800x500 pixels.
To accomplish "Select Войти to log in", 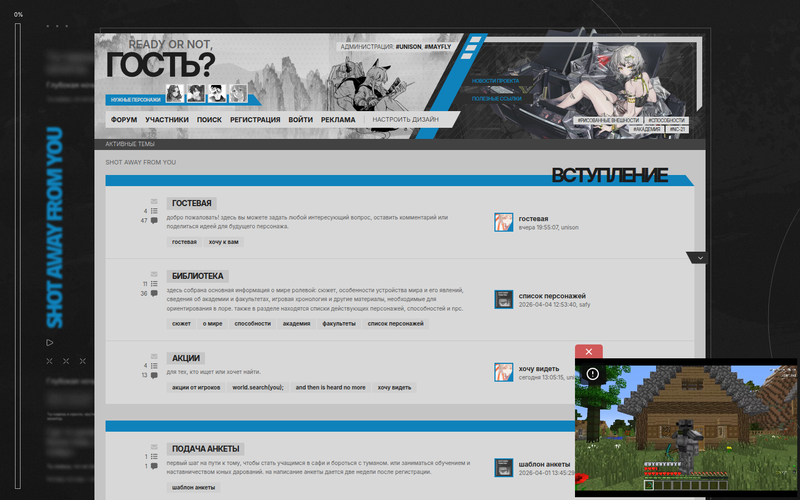I will pos(300,119).
